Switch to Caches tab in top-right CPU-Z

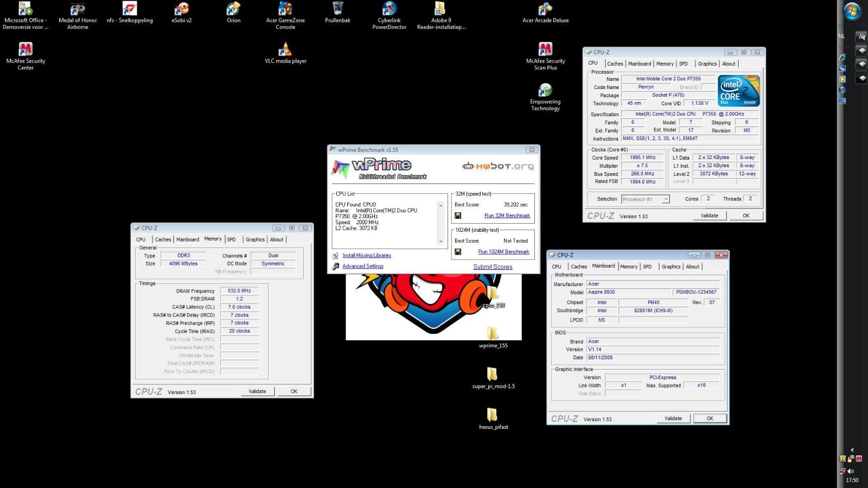pyautogui.click(x=615, y=64)
